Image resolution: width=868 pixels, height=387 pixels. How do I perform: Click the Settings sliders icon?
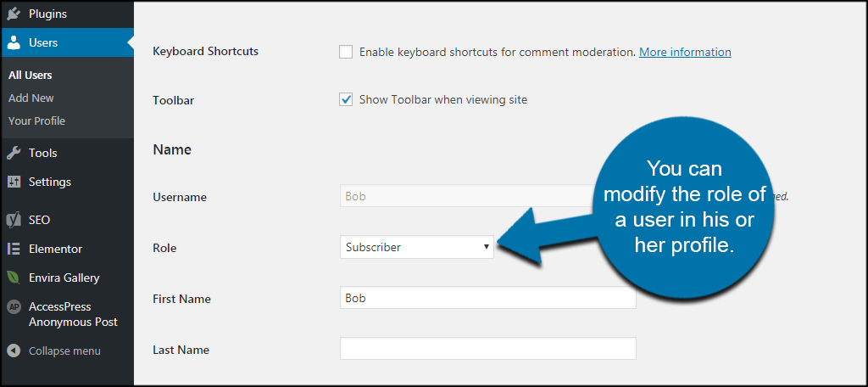pos(14,182)
